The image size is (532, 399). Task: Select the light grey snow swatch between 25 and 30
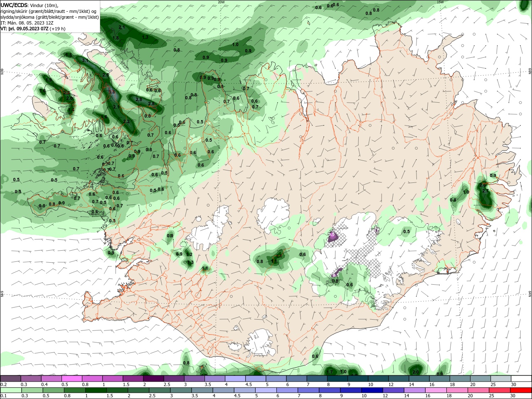coord(501,379)
